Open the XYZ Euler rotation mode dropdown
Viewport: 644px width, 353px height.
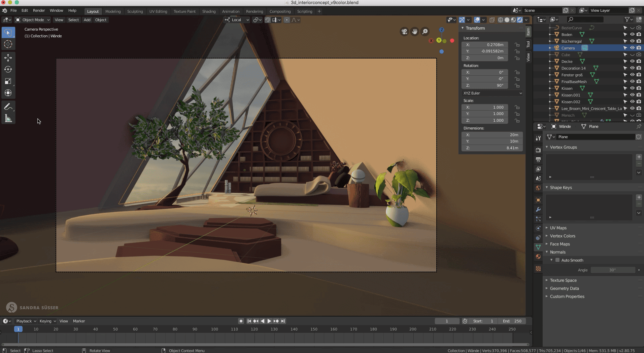(492, 93)
